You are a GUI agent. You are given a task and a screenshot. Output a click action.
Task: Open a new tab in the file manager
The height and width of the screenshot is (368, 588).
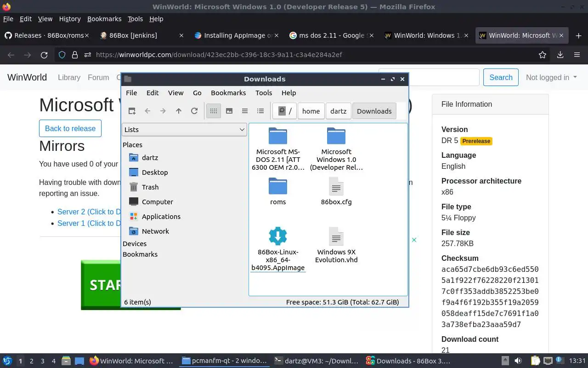[132, 111]
